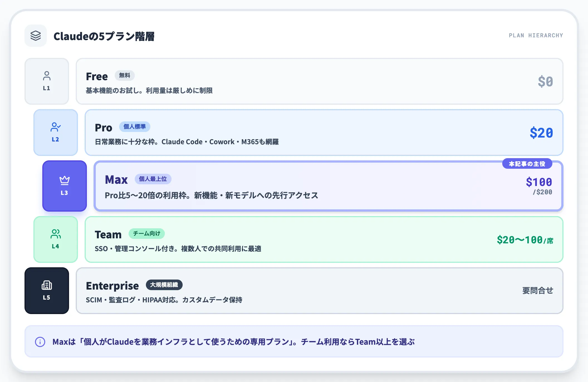Open the Team plan card
588x382 pixels.
point(324,239)
